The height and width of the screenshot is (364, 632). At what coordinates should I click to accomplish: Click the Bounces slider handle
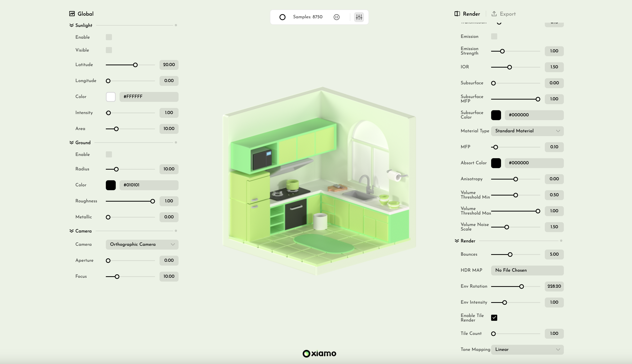(510, 255)
